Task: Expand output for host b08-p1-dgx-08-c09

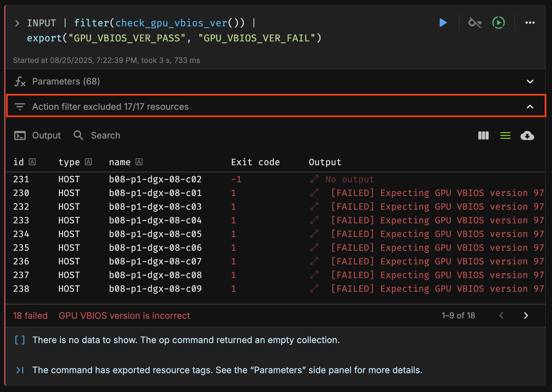Action: coord(314,289)
